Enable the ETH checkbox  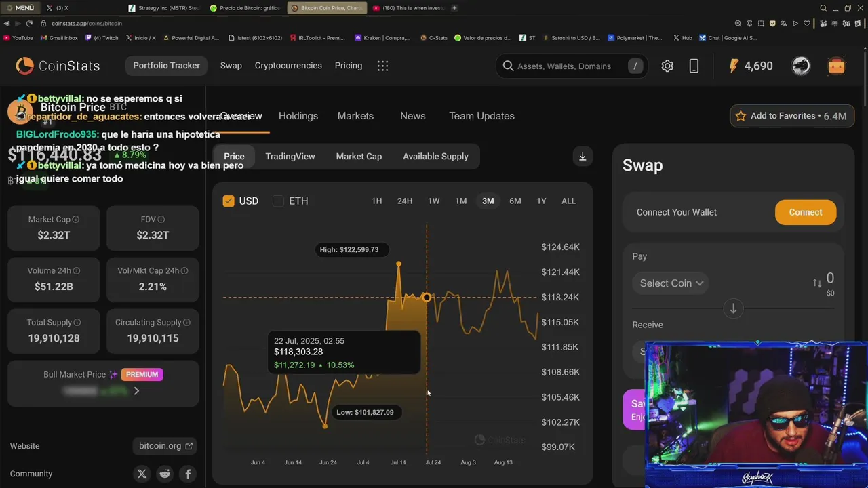point(278,201)
